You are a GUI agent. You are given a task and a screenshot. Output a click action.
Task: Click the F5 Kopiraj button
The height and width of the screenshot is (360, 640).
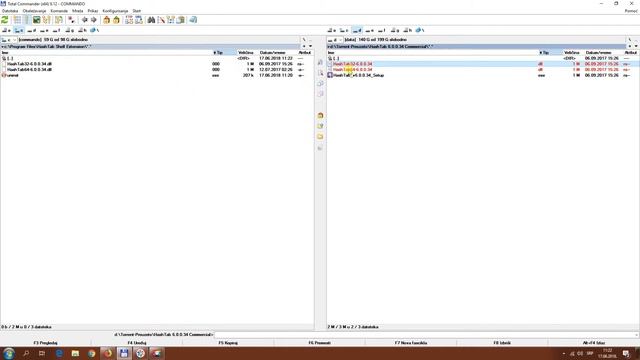228,343
